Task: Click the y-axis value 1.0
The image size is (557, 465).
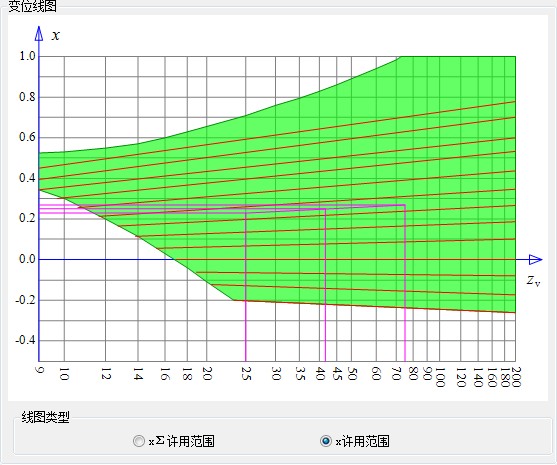Action: (x=27, y=56)
